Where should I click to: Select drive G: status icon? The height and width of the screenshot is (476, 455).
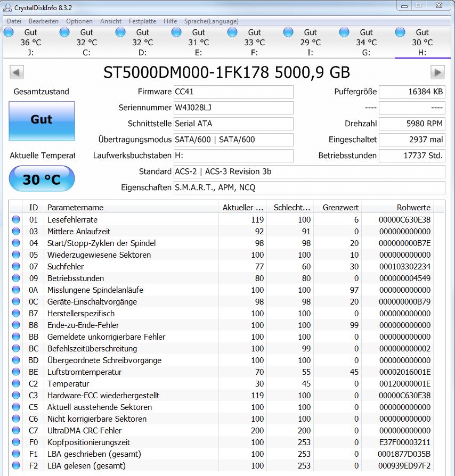click(344, 32)
